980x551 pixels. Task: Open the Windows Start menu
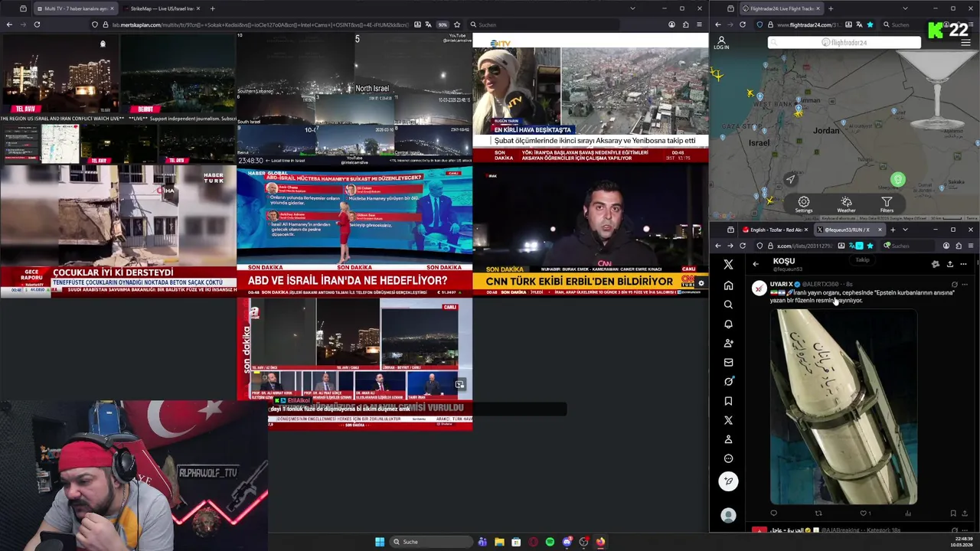click(x=379, y=542)
